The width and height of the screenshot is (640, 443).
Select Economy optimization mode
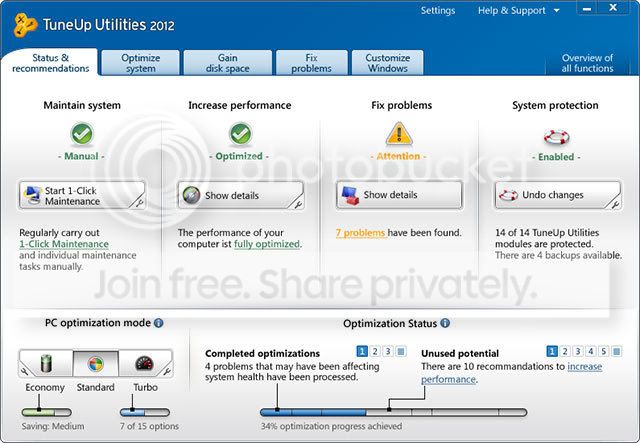(46, 363)
